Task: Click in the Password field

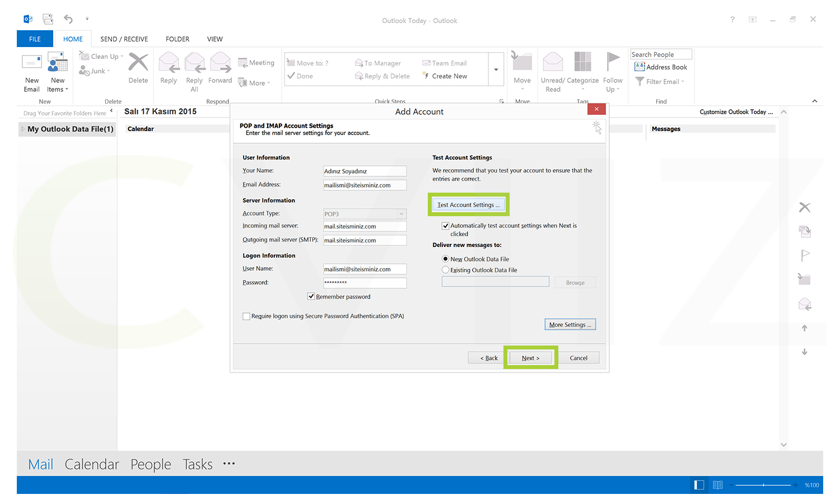Action: [365, 283]
